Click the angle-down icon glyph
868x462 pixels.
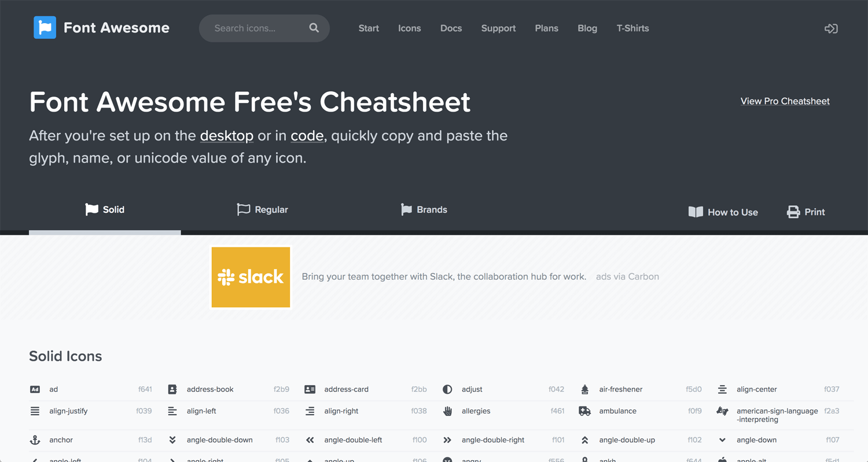tap(722, 440)
